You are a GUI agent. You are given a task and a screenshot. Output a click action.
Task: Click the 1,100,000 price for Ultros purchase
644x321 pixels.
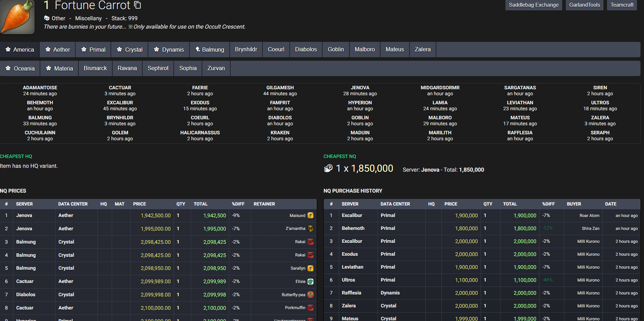click(x=466, y=280)
